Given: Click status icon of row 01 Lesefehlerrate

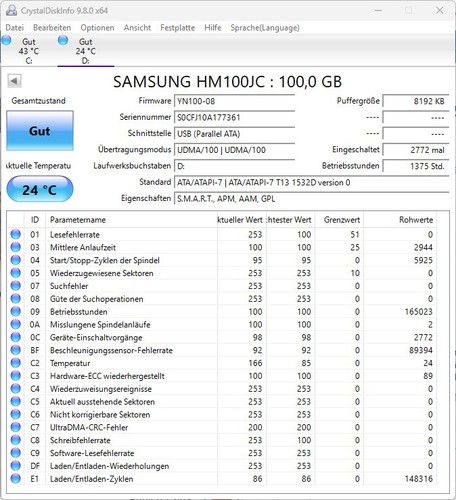Looking at the screenshot, I should [15, 234].
